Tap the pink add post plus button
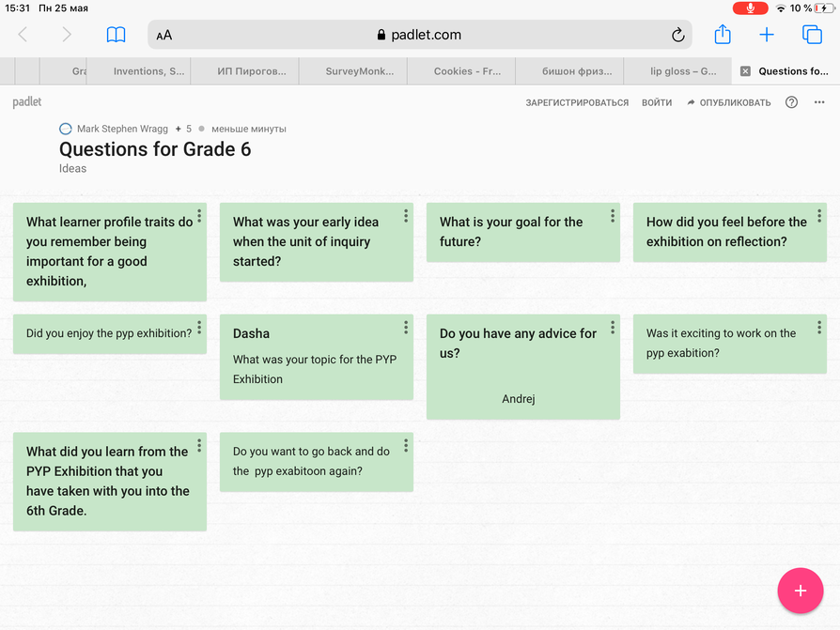This screenshot has width=840, height=630. tap(801, 591)
